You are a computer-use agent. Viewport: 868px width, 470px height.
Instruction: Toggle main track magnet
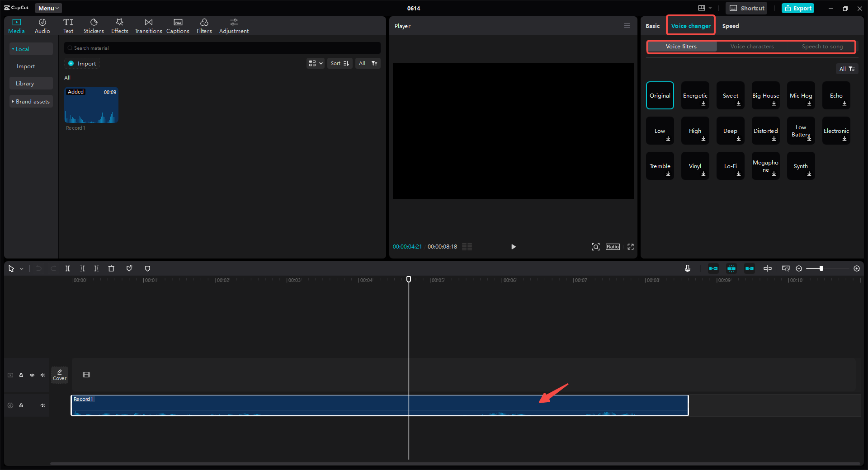[713, 268]
